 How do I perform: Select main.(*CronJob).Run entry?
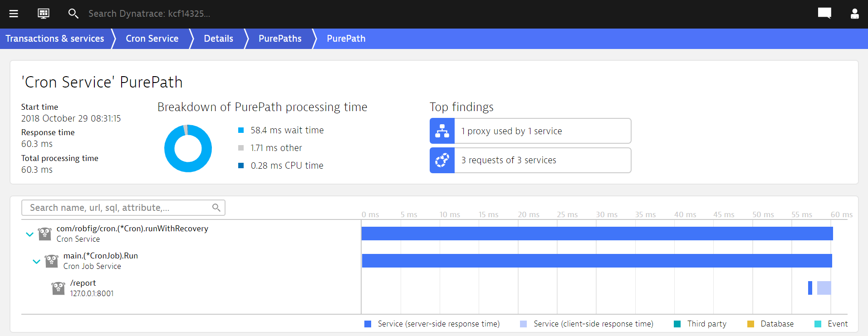tap(101, 256)
